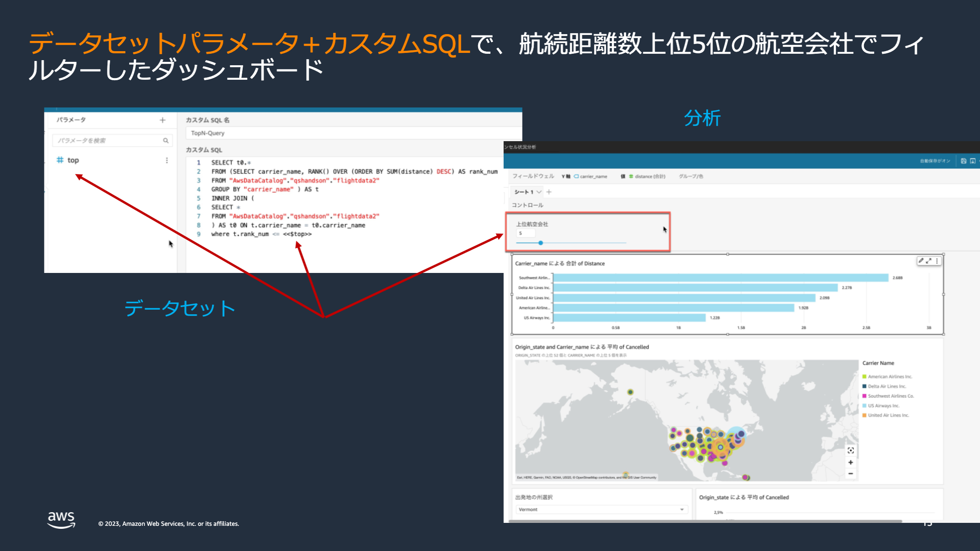Open the bar chart's vertical ellipsis menu
The width and height of the screenshot is (980, 551).
point(937,261)
